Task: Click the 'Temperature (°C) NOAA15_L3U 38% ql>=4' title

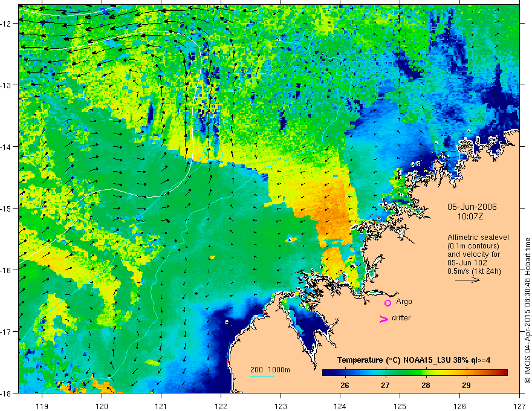Action: (414, 360)
